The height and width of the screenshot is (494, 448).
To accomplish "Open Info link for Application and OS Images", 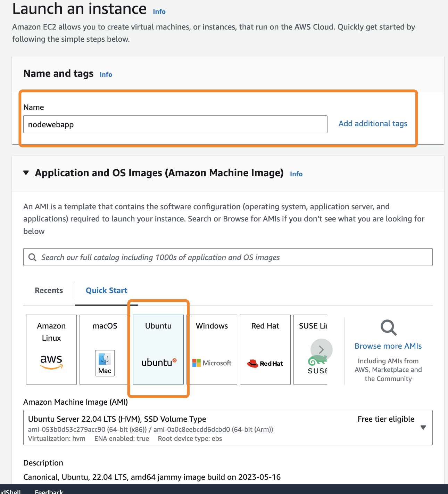I will [x=296, y=174].
